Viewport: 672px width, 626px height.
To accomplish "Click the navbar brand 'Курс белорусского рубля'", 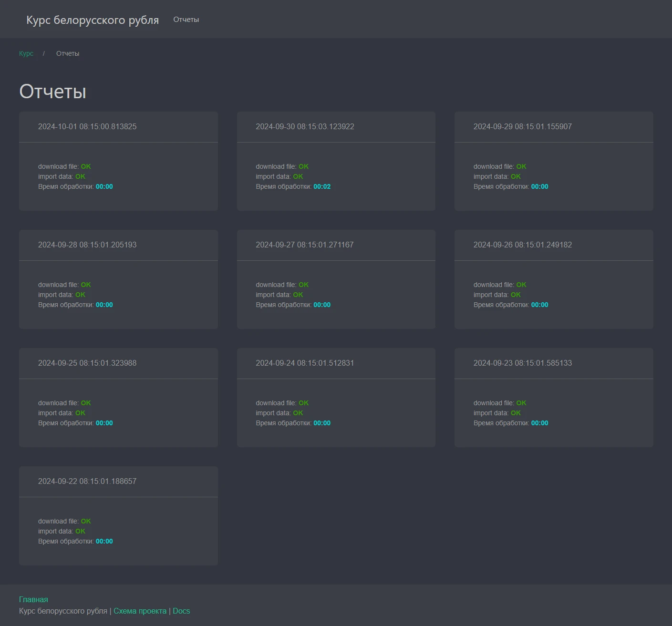I will tap(92, 20).
